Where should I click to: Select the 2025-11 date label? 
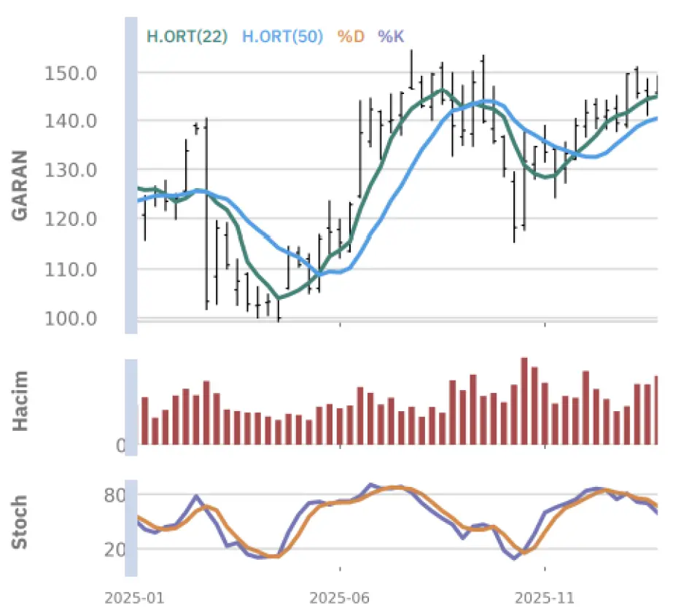click(545, 599)
